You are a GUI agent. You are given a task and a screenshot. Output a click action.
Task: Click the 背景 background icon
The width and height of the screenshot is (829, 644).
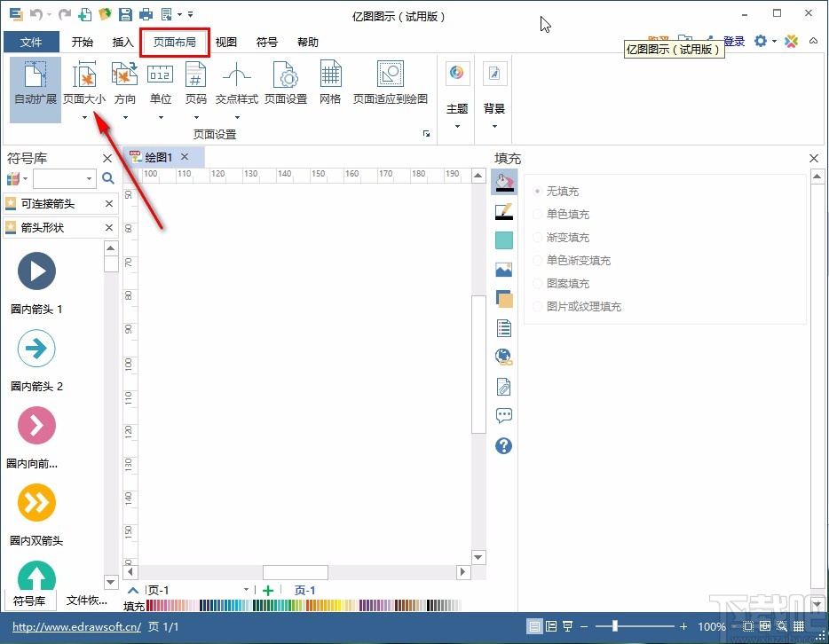tap(494, 73)
